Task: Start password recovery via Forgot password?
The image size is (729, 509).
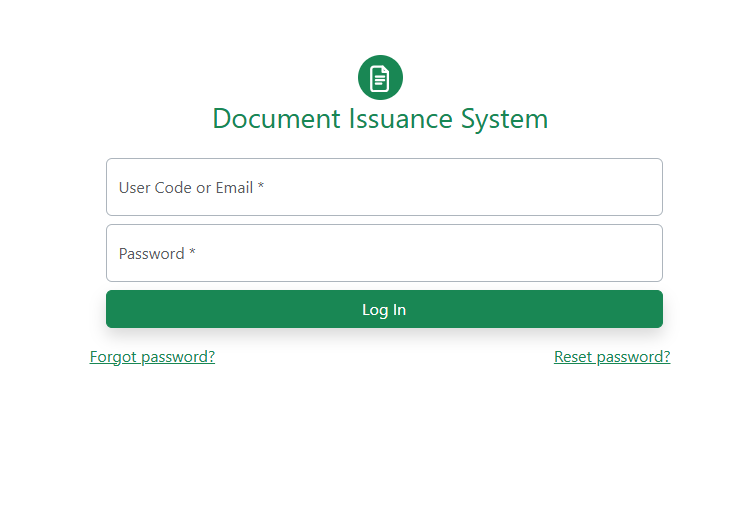Action: tap(152, 357)
